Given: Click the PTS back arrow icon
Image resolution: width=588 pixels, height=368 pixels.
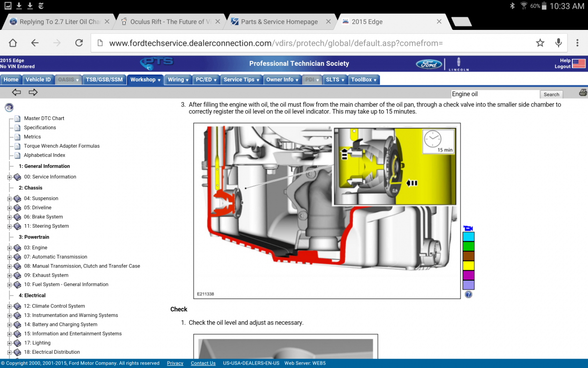Looking at the screenshot, I should click(x=17, y=92).
